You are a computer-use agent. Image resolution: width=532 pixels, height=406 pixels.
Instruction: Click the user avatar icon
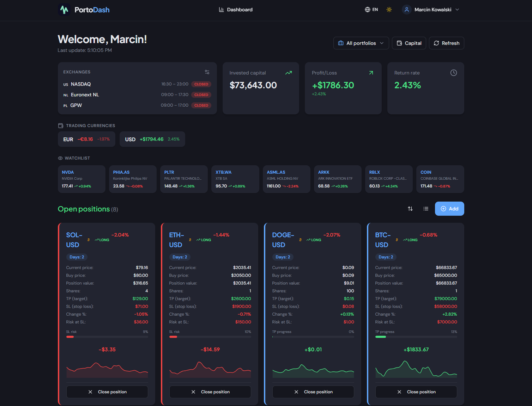point(406,10)
